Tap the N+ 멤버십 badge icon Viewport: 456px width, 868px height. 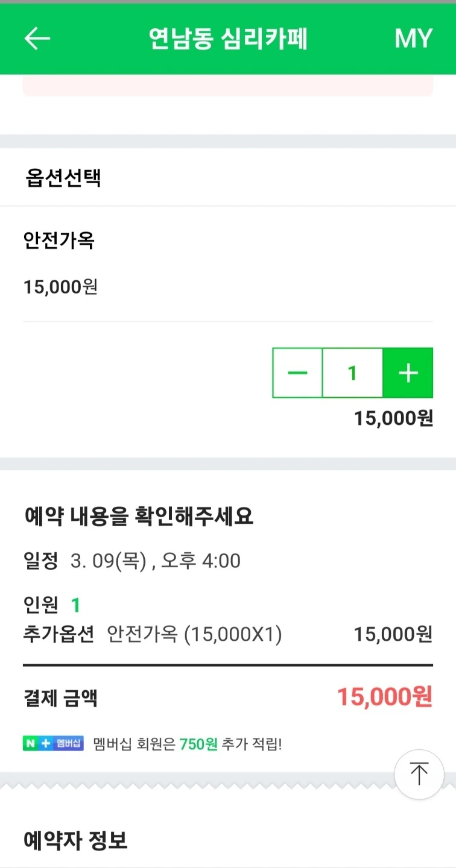(x=53, y=743)
